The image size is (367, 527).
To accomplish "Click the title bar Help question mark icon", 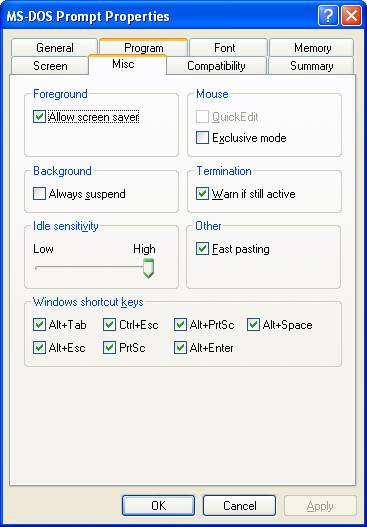I will tap(327, 16).
